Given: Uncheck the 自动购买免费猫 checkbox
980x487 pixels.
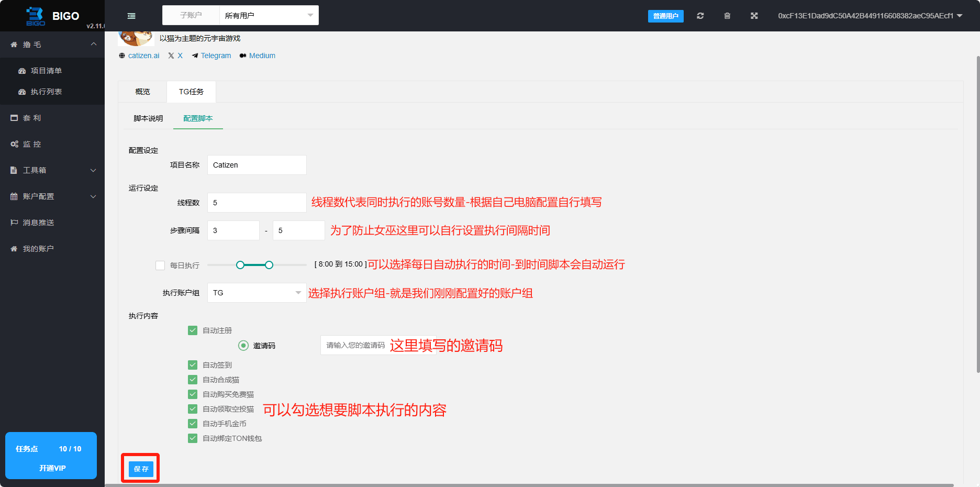Looking at the screenshot, I should (x=193, y=394).
